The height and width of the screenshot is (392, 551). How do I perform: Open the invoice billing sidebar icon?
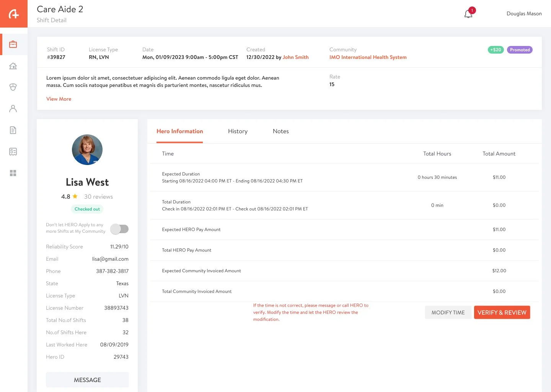(13, 152)
